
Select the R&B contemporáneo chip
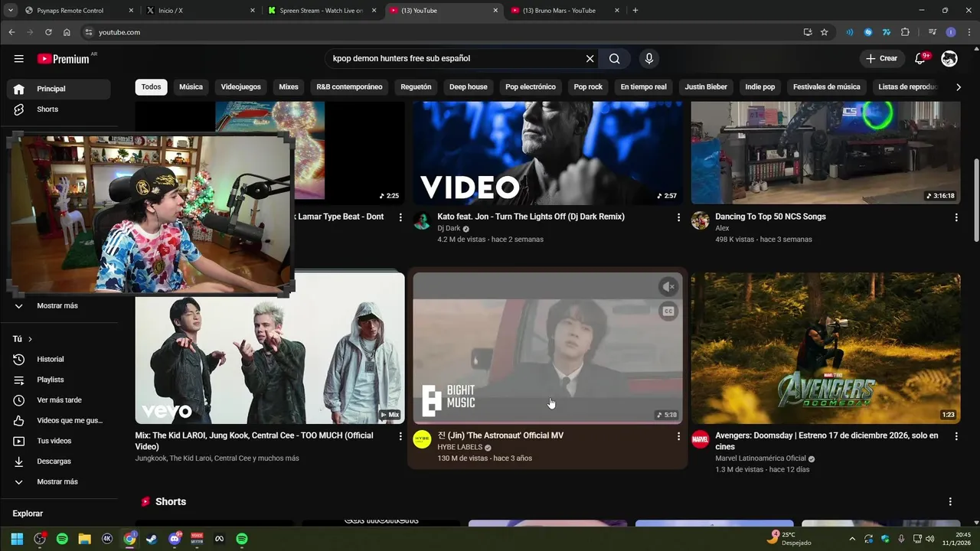tap(349, 87)
